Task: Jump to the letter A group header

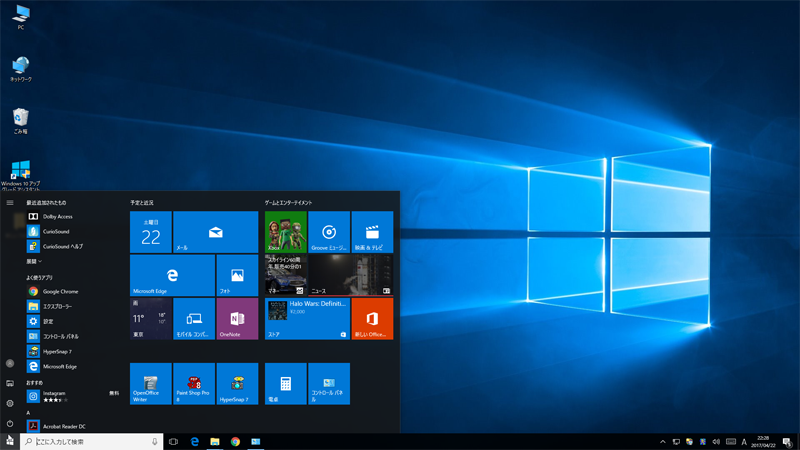Action: 28,412
